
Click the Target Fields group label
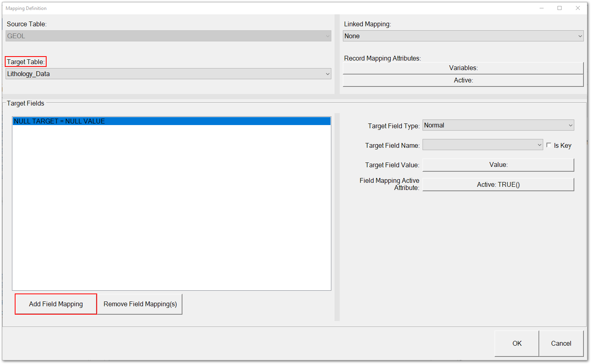click(25, 103)
